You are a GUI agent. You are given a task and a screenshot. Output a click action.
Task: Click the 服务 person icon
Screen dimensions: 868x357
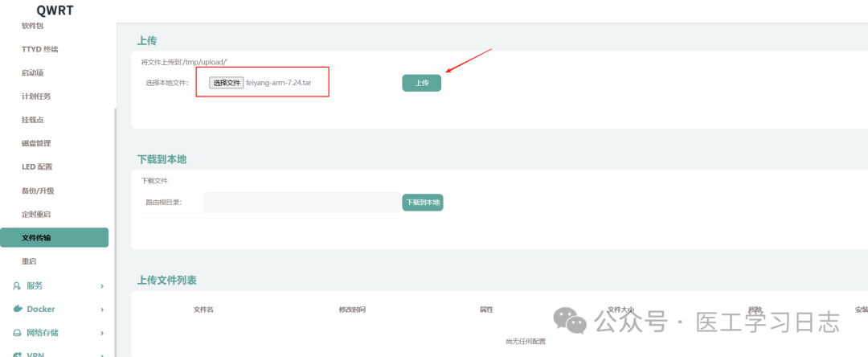pyautogui.click(x=17, y=285)
